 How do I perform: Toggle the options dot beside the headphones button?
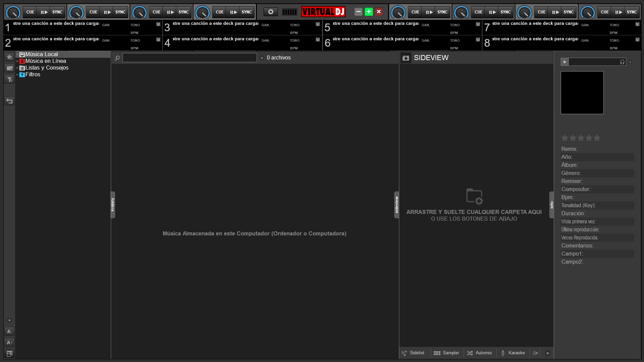click(630, 62)
